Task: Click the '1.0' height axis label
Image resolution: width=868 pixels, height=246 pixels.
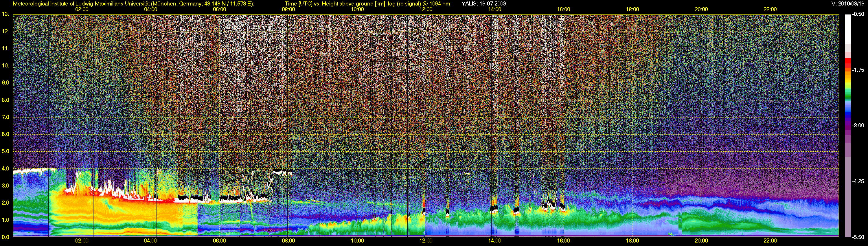Action: pyautogui.click(x=5, y=220)
